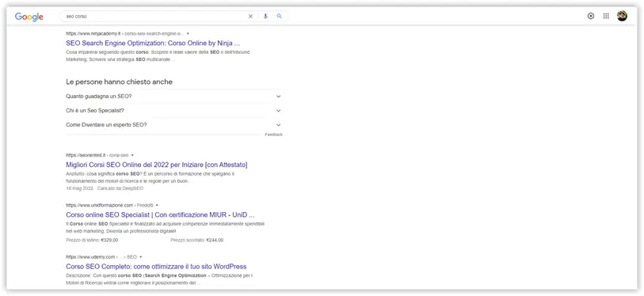Image resolution: width=644 pixels, height=296 pixels.
Task: Click the "Caricato da DeepSEO" text
Action: click(120, 188)
